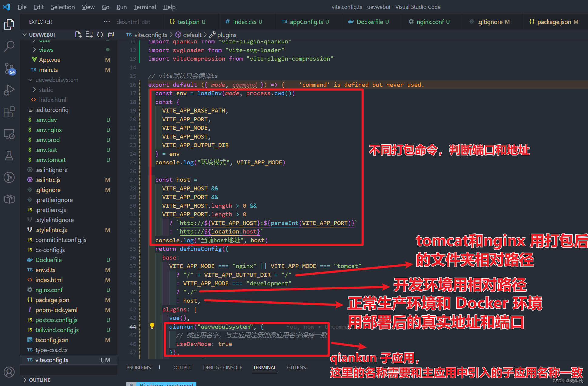Open the Edit menu

point(39,7)
